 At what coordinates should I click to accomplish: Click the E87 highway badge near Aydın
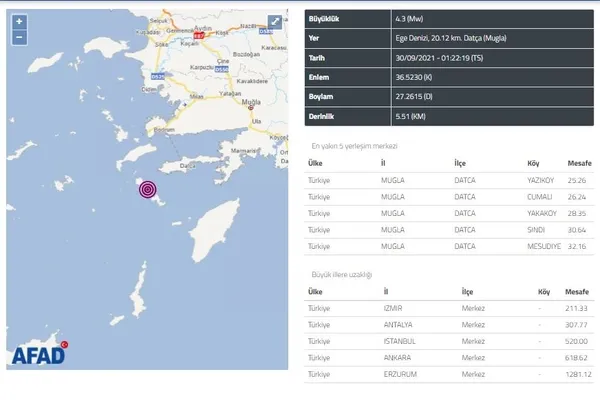click(197, 34)
